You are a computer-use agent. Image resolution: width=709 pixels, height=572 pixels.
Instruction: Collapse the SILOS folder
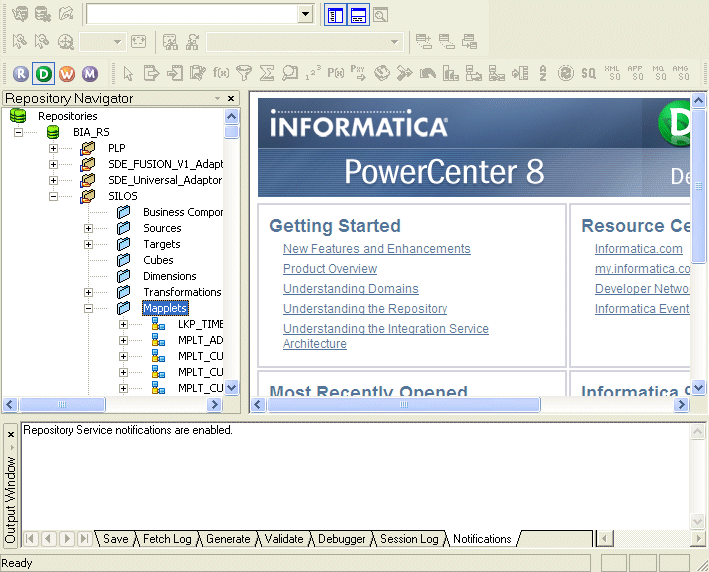click(x=53, y=196)
